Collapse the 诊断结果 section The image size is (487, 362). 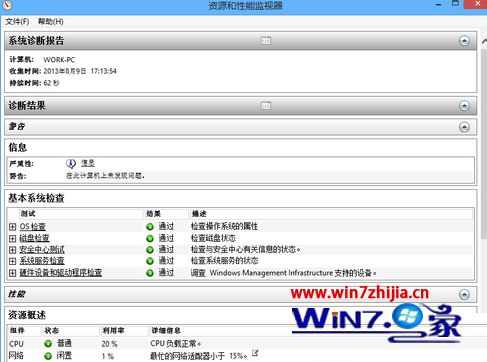(x=464, y=106)
